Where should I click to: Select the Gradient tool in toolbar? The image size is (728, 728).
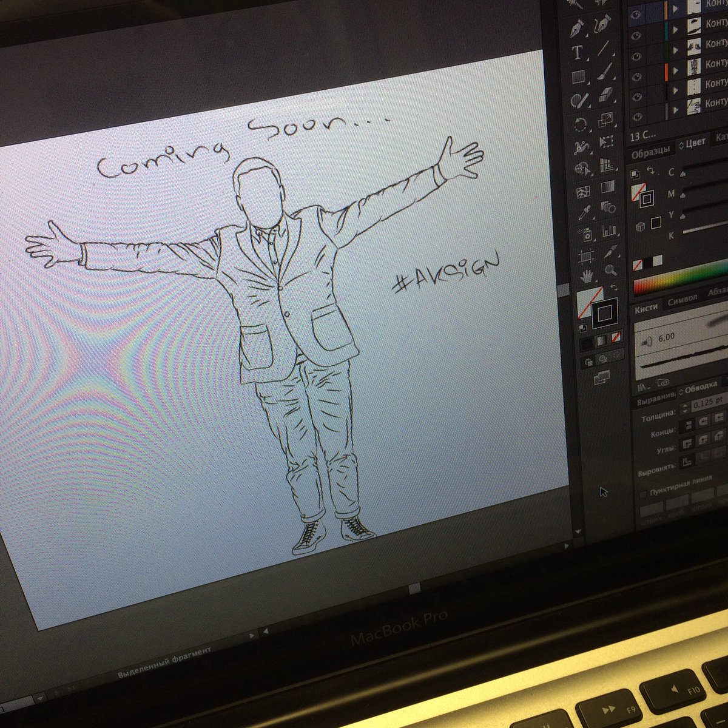[x=608, y=186]
